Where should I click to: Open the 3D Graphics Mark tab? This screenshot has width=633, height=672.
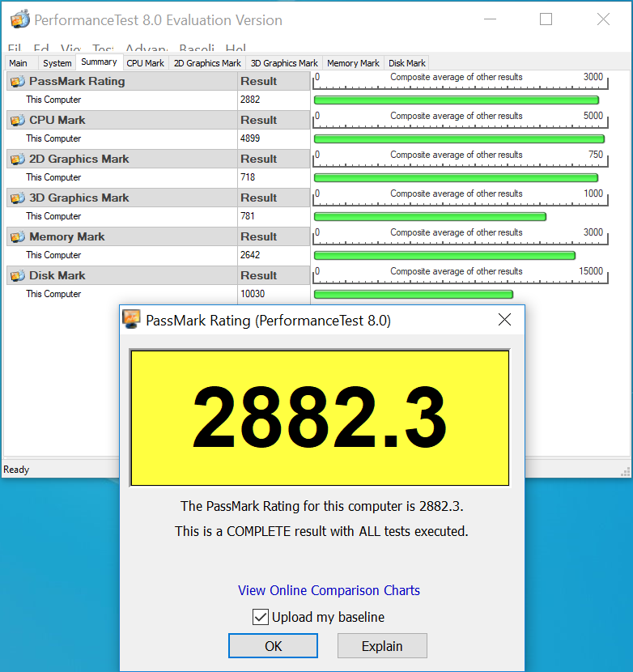point(284,63)
